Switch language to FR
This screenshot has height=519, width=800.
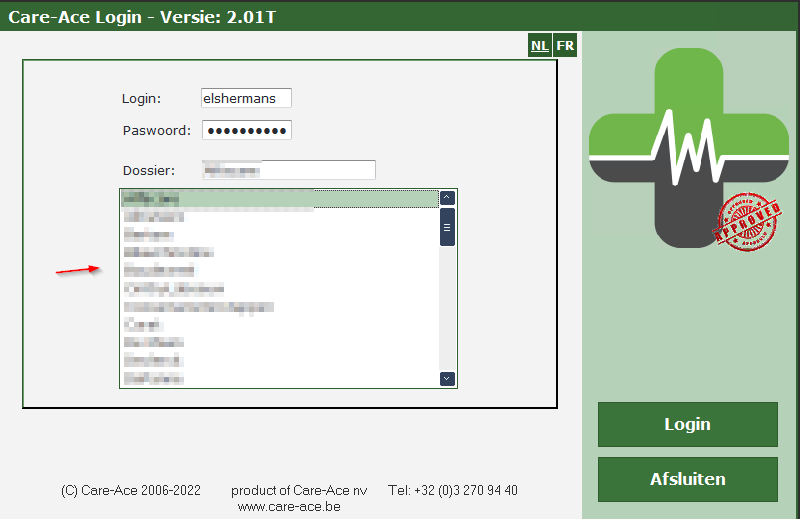coord(566,46)
